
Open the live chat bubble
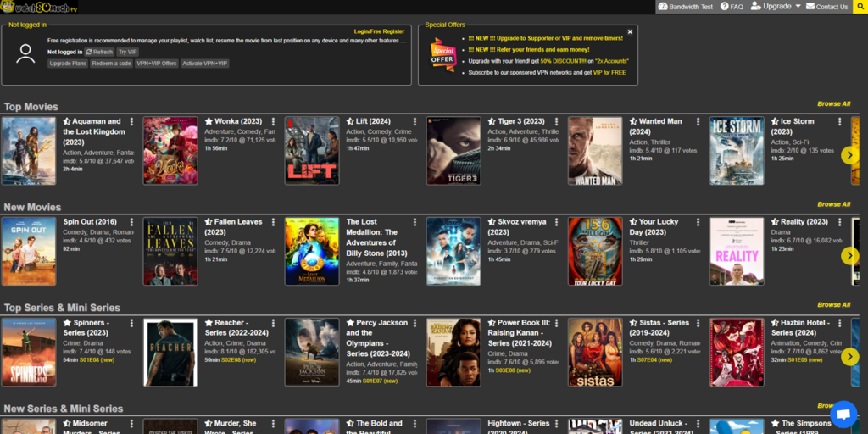pos(843,414)
